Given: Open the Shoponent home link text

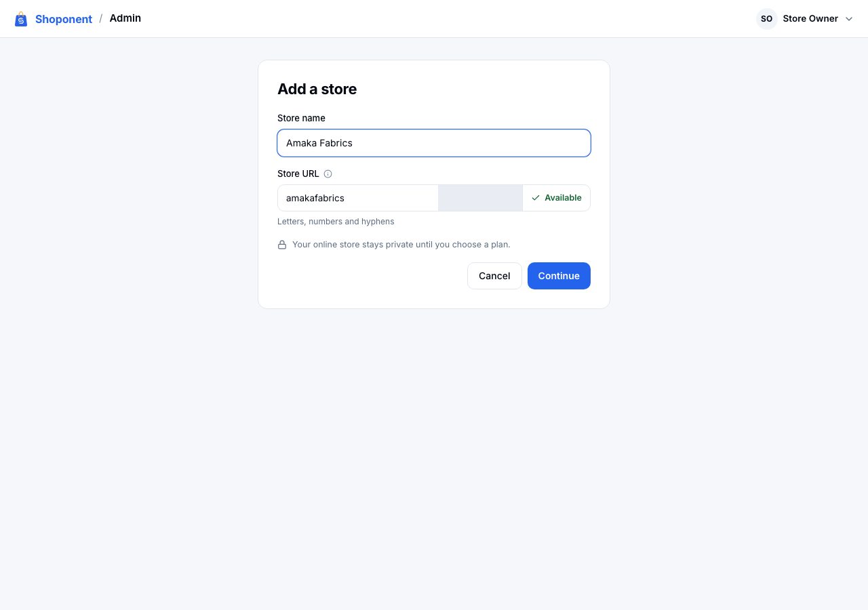Looking at the screenshot, I should point(64,19).
